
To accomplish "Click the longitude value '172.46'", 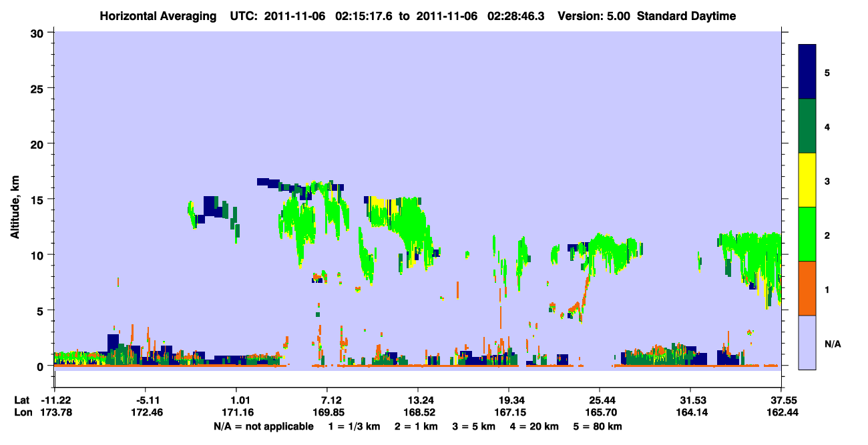I will click(146, 412).
